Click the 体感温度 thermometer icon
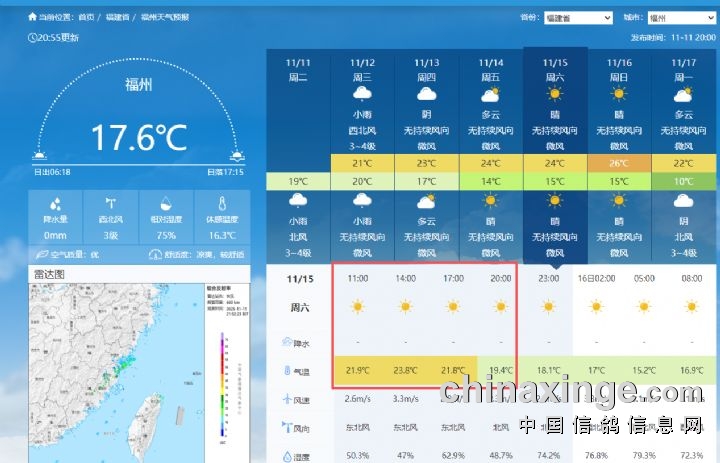 click(x=223, y=203)
